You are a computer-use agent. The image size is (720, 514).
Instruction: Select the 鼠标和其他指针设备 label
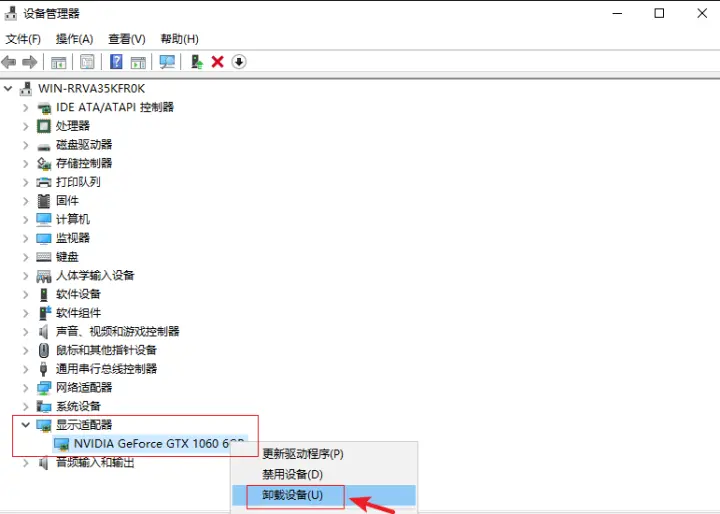106,350
